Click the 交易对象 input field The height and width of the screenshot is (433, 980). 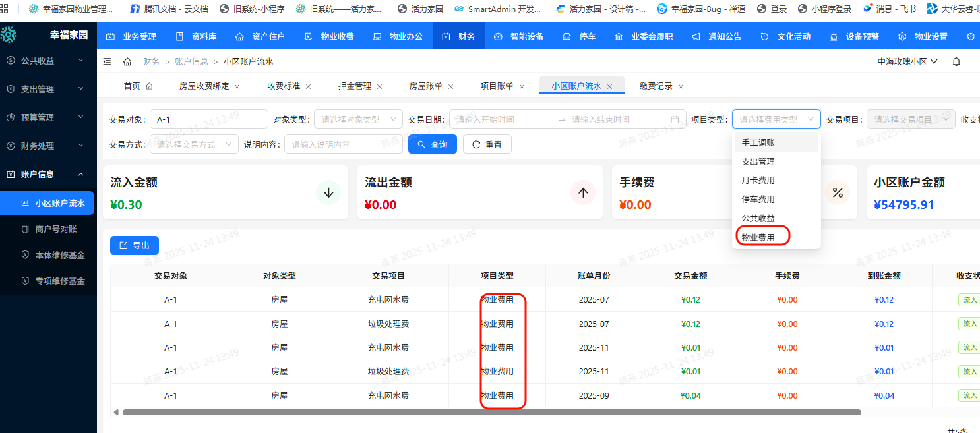pyautogui.click(x=208, y=119)
